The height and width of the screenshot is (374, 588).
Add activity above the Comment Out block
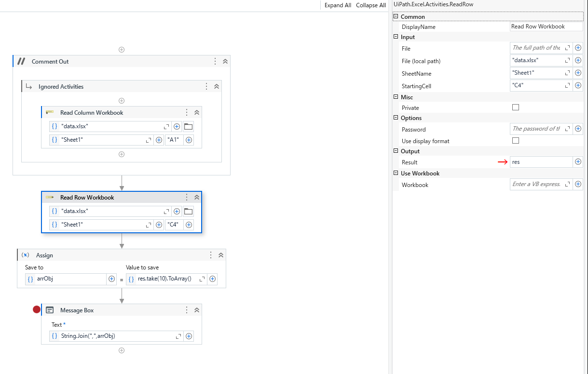click(x=122, y=50)
